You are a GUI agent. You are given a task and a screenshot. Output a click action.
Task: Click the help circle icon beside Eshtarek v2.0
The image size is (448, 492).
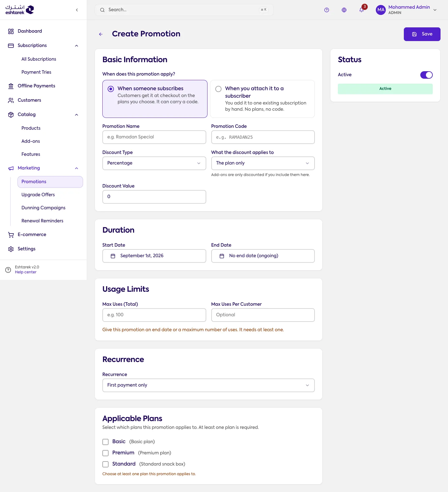click(x=8, y=270)
